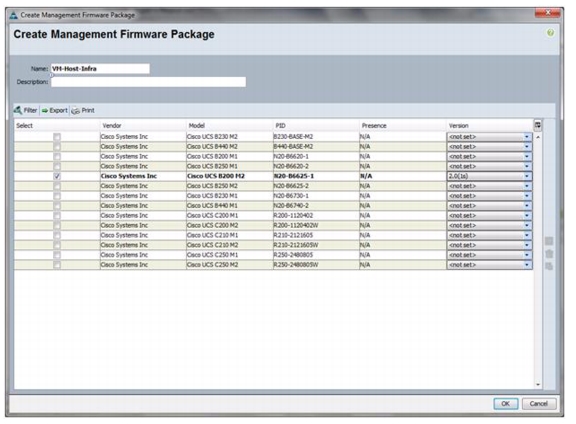The width and height of the screenshot is (576, 424).
Task: Click OK to create the package
Action: (506, 404)
